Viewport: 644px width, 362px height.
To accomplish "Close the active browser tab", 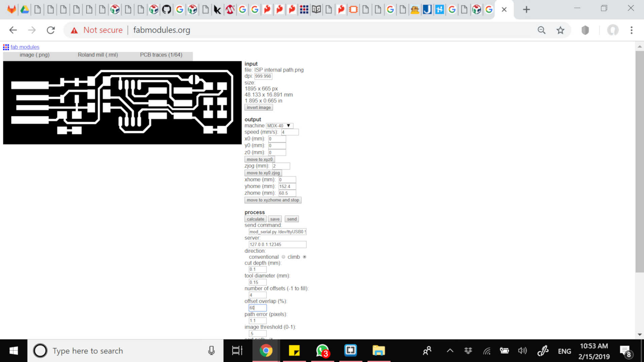I will point(504,9).
